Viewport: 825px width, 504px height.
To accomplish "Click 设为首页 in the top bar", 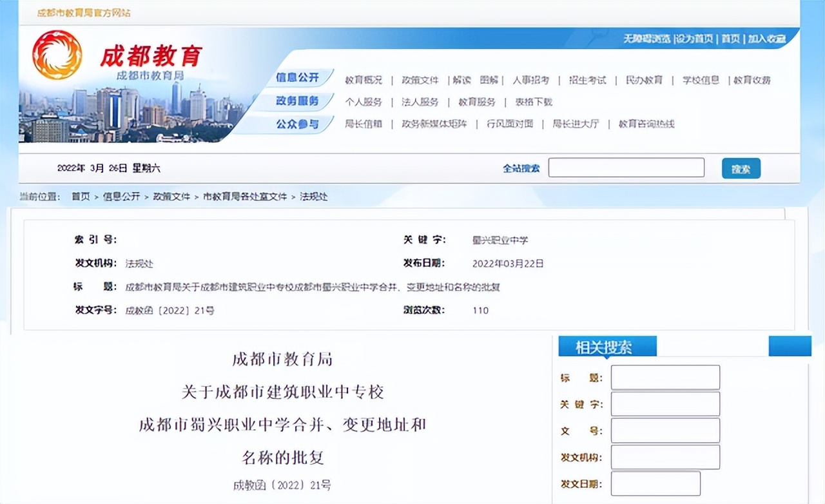I will pyautogui.click(x=695, y=39).
